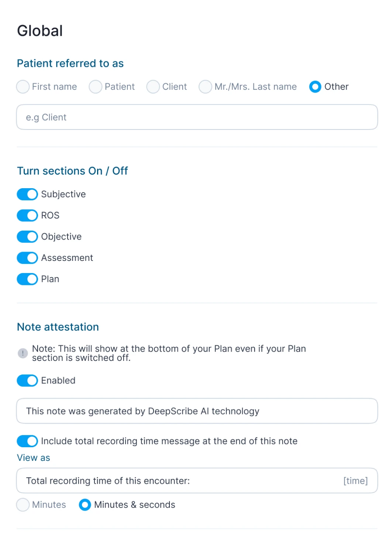Click the custom name input showing e.g Client
Screen dimensions: 392x538
click(x=197, y=117)
